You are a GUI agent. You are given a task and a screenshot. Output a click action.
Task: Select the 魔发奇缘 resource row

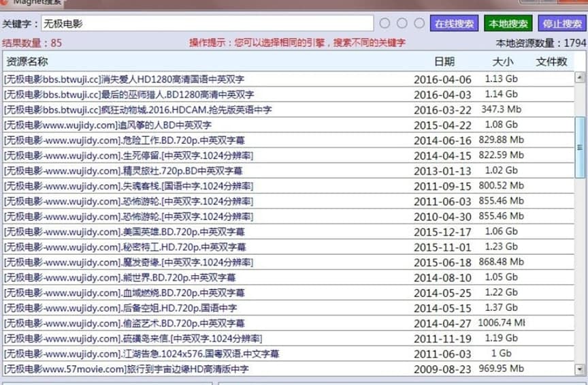tap(289, 262)
